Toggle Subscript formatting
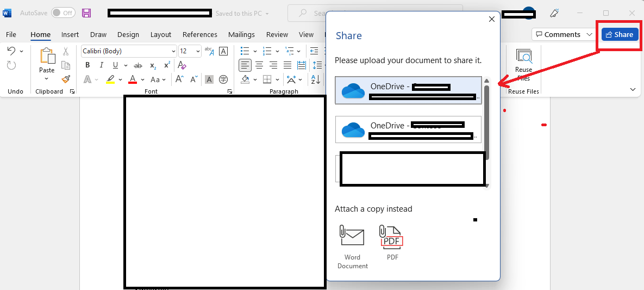 coord(153,65)
